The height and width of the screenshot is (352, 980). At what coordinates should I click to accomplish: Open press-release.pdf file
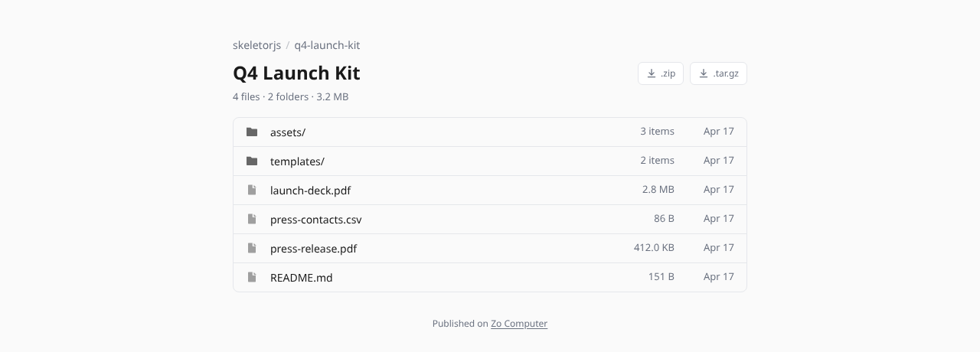coord(490,248)
